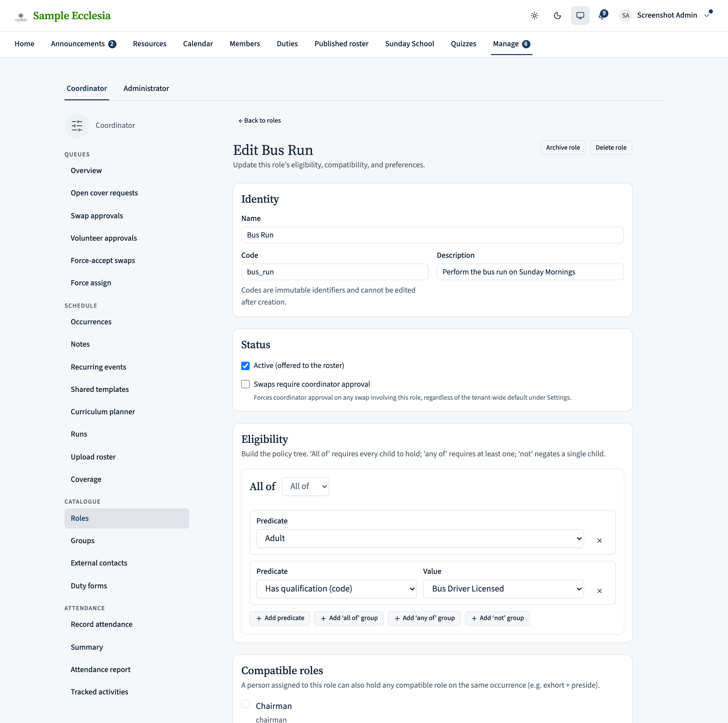Screen dimensions: 728x723
Task: Click Add 'all of' group button
Action: point(349,618)
